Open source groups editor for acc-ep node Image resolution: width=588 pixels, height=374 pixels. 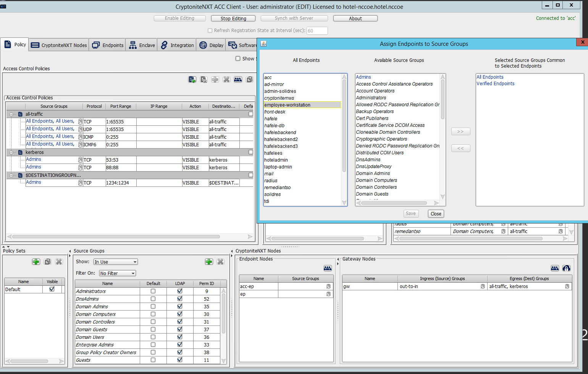coord(328,287)
